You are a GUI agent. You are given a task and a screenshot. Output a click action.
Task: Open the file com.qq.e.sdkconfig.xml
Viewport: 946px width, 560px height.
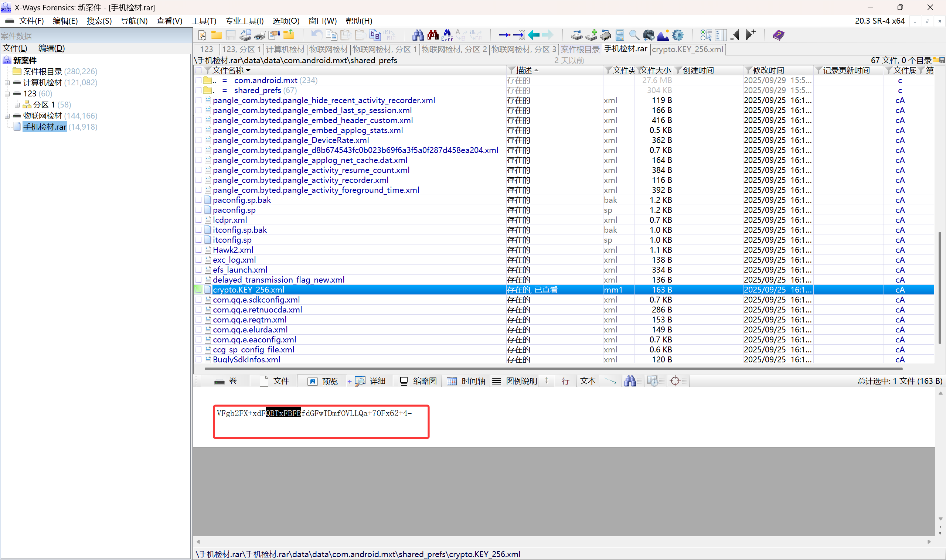256,300
